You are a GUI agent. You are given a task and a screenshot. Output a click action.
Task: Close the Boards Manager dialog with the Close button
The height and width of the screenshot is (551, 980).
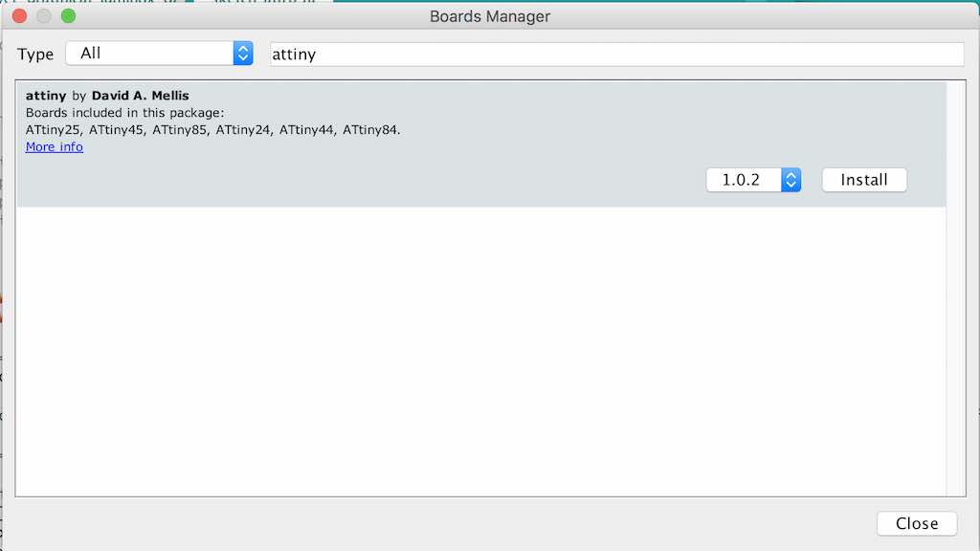(x=917, y=523)
